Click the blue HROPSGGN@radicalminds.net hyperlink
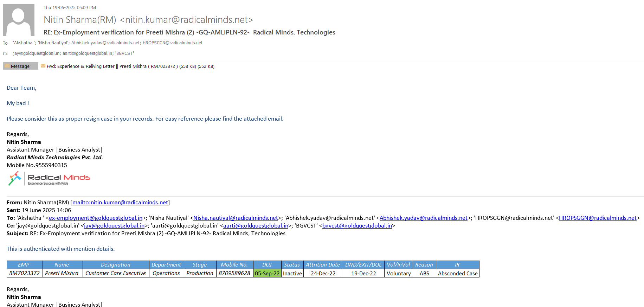The width and height of the screenshot is (644, 307). (598, 218)
